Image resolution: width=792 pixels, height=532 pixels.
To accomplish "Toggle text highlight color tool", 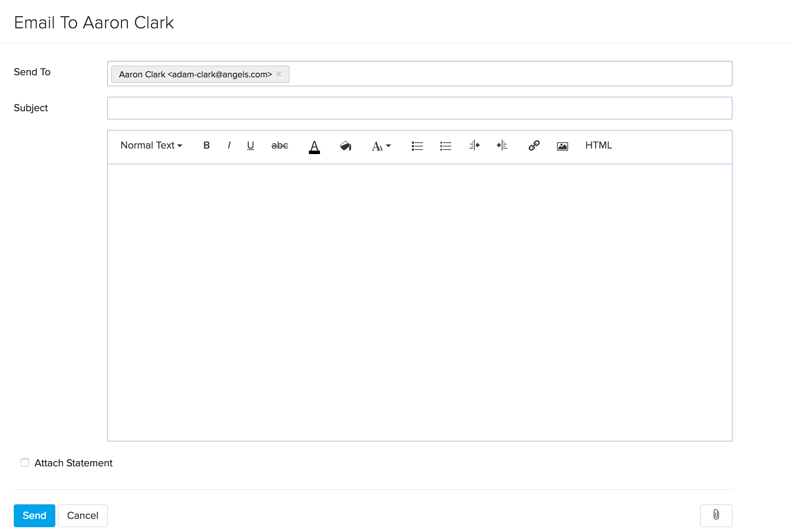I will (345, 145).
